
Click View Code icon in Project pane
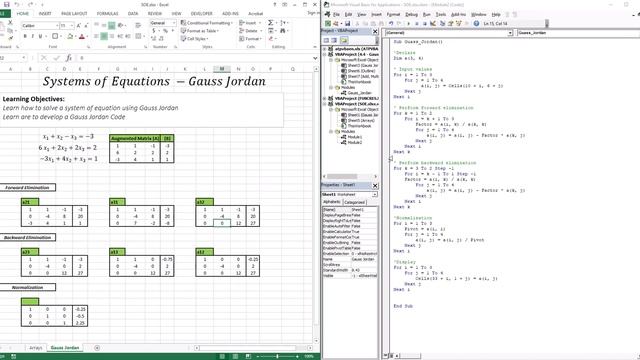(x=326, y=40)
